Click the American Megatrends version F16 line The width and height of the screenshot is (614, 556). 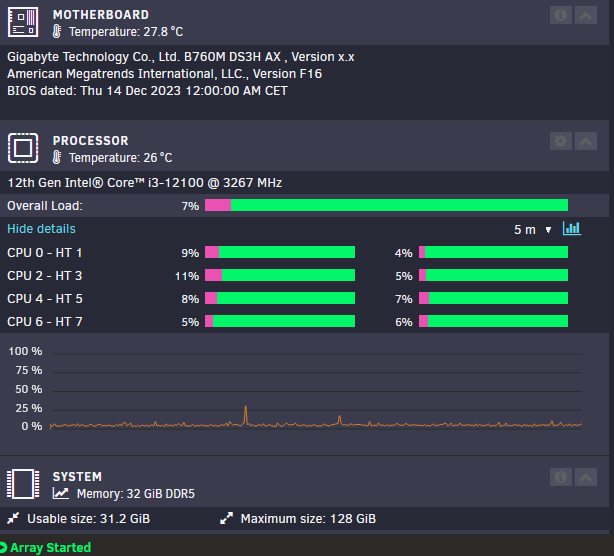pos(164,74)
